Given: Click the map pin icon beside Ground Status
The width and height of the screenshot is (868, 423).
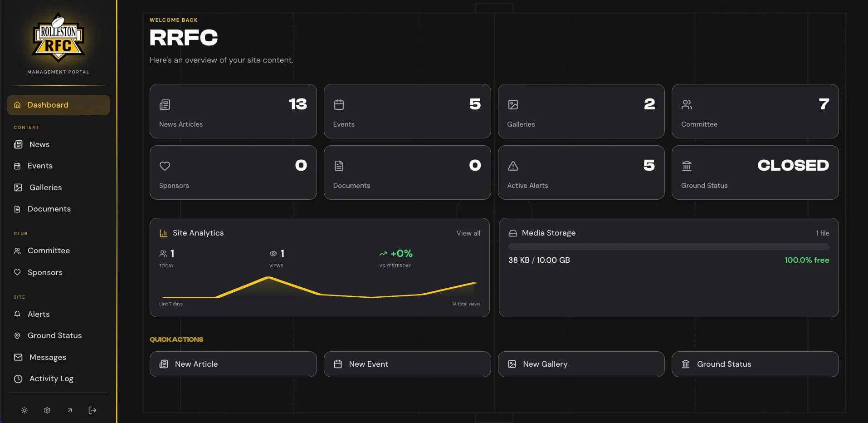Looking at the screenshot, I should coord(17,336).
